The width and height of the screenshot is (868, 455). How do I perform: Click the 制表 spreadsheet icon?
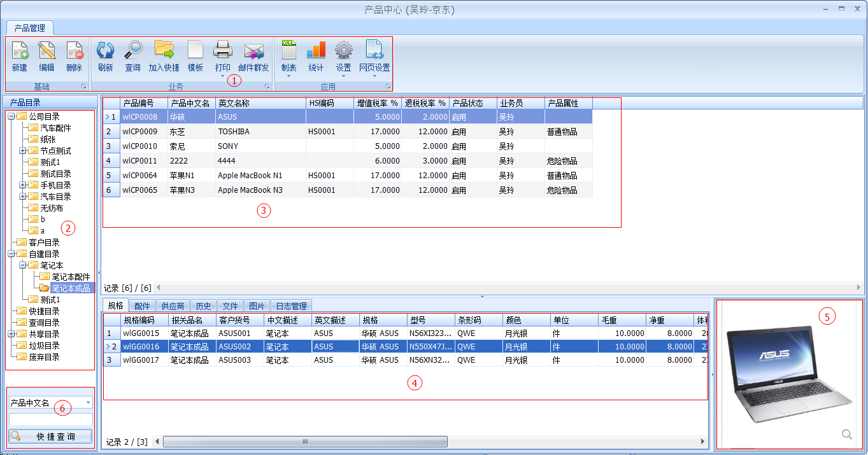pos(289,50)
